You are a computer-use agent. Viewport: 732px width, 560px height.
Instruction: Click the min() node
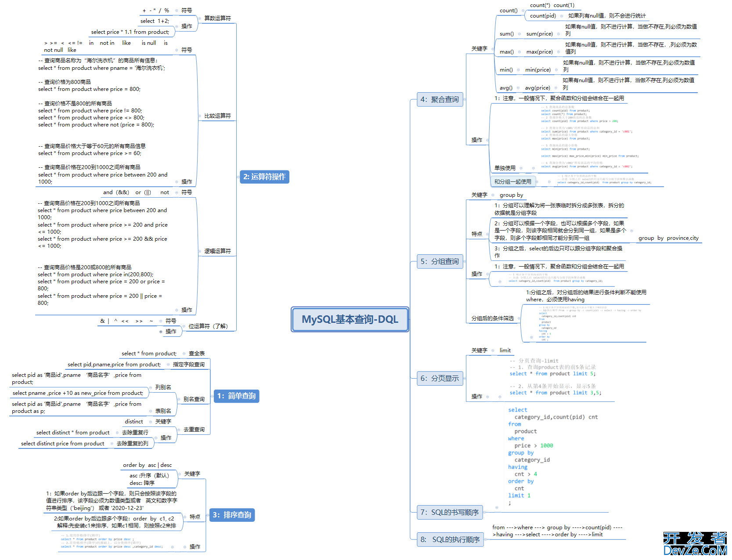click(506, 70)
